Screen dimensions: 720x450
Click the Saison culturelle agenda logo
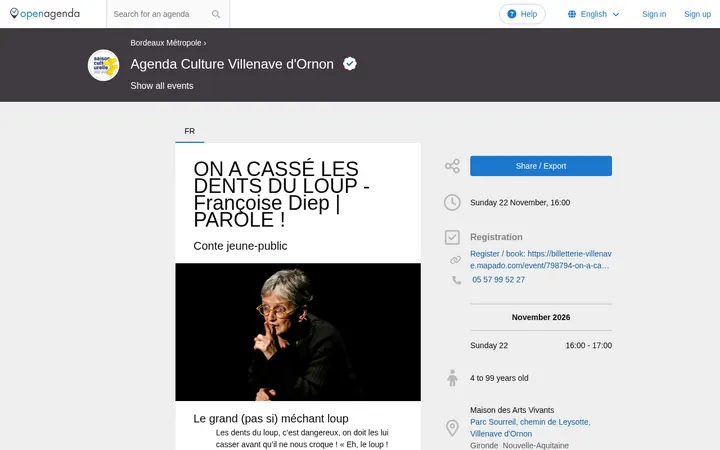(x=103, y=65)
